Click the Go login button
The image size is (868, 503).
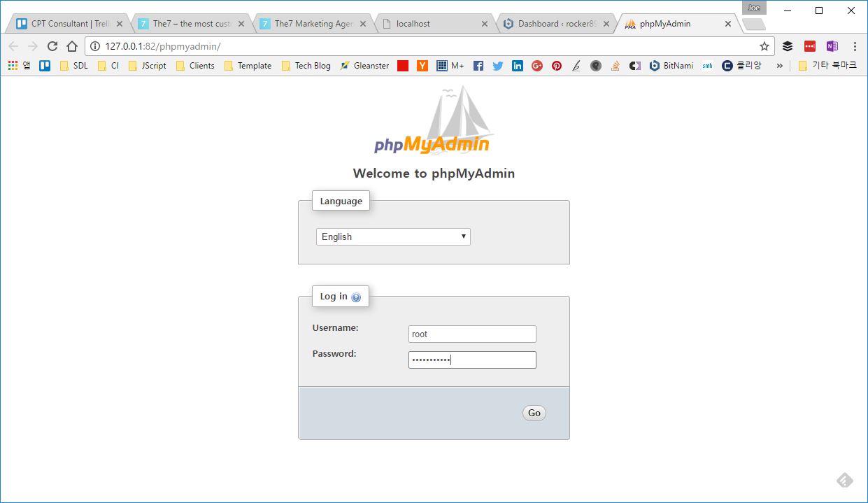[x=534, y=413]
